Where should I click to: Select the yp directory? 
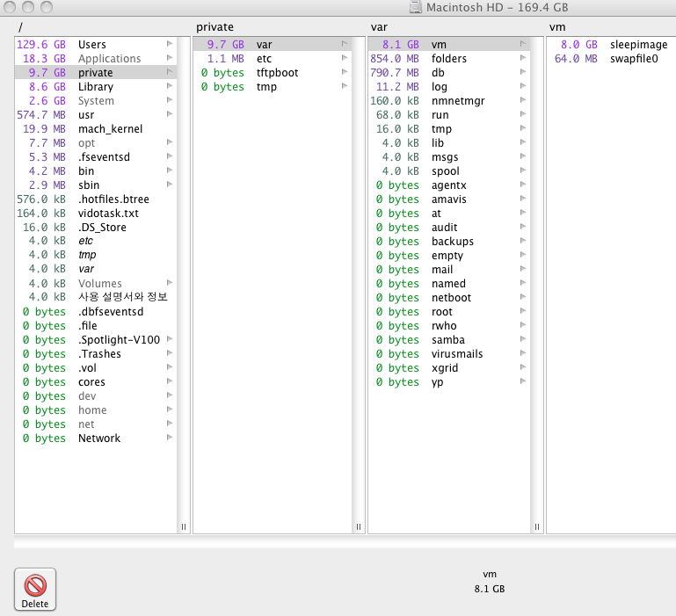point(449,382)
